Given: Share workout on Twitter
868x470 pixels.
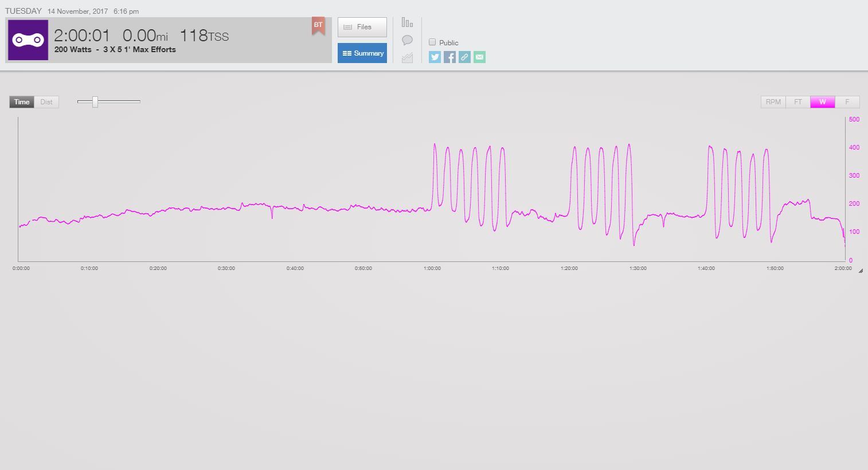Looking at the screenshot, I should pyautogui.click(x=435, y=57).
